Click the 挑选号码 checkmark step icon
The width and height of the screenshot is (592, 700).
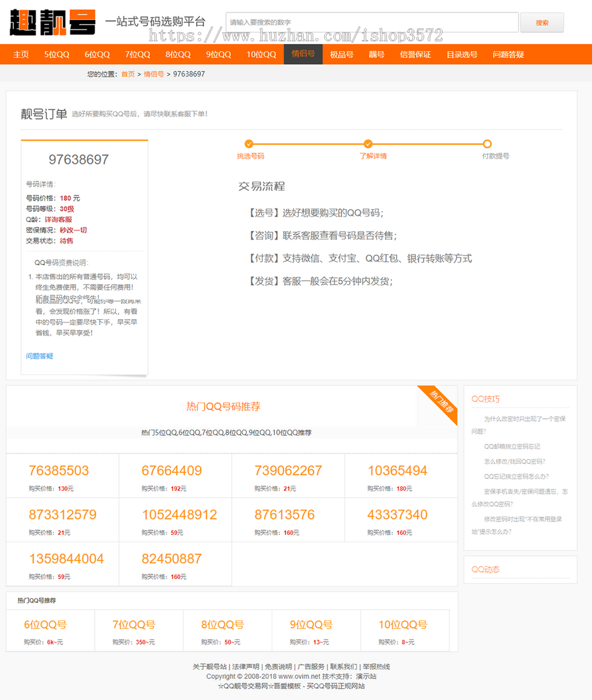pos(249,144)
